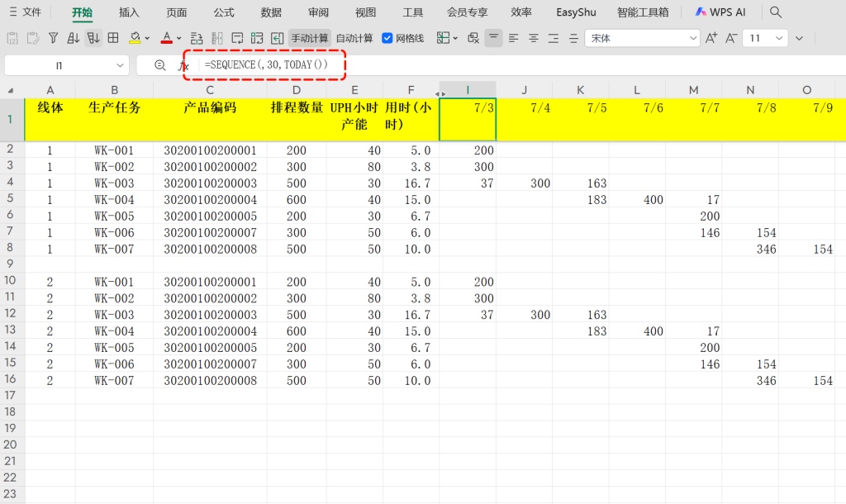This screenshot has height=504, width=846.
Task: Click the fx insert function icon
Action: 183,65
